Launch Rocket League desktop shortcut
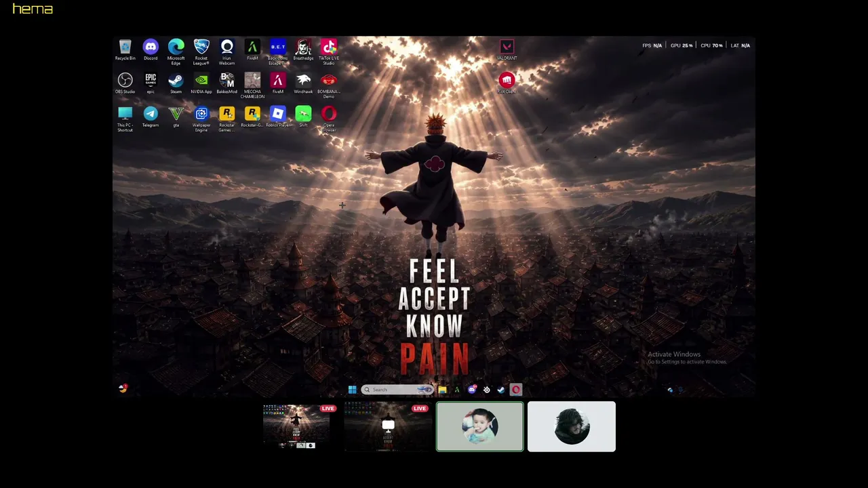 [201, 52]
